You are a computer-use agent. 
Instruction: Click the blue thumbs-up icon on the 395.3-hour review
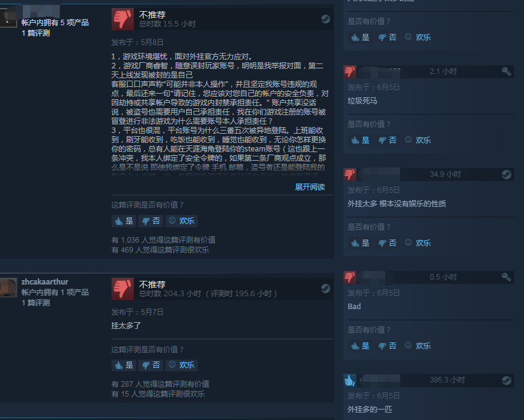click(x=350, y=380)
